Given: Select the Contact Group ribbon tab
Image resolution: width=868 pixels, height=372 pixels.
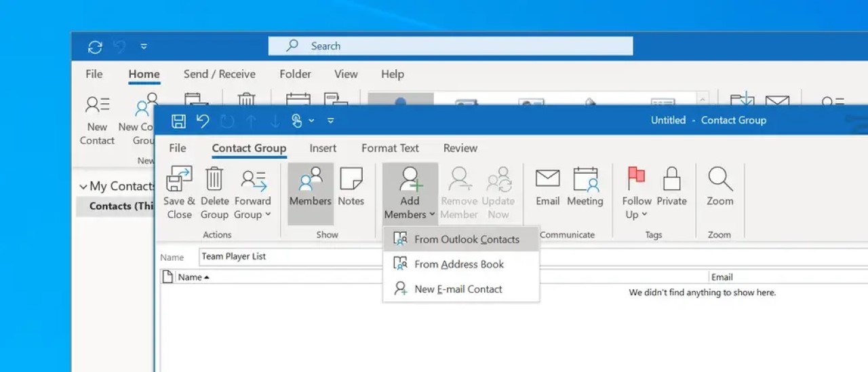Looking at the screenshot, I should click(x=249, y=148).
